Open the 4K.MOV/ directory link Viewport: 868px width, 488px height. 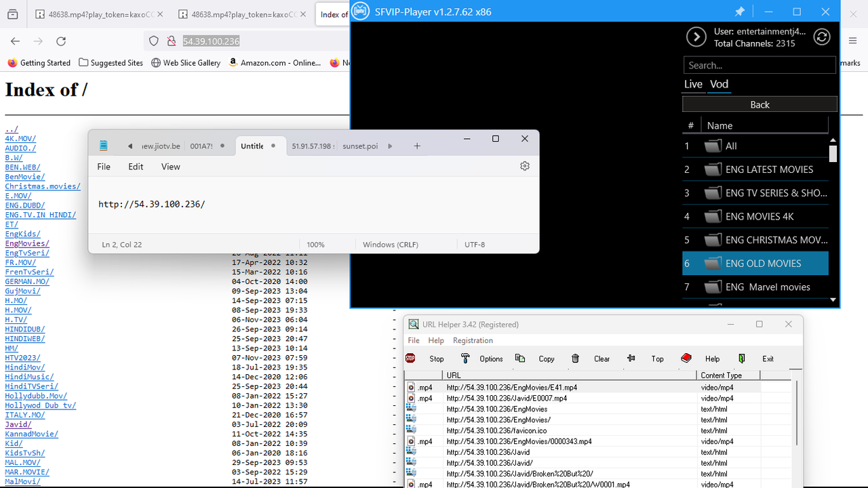pyautogui.click(x=20, y=138)
